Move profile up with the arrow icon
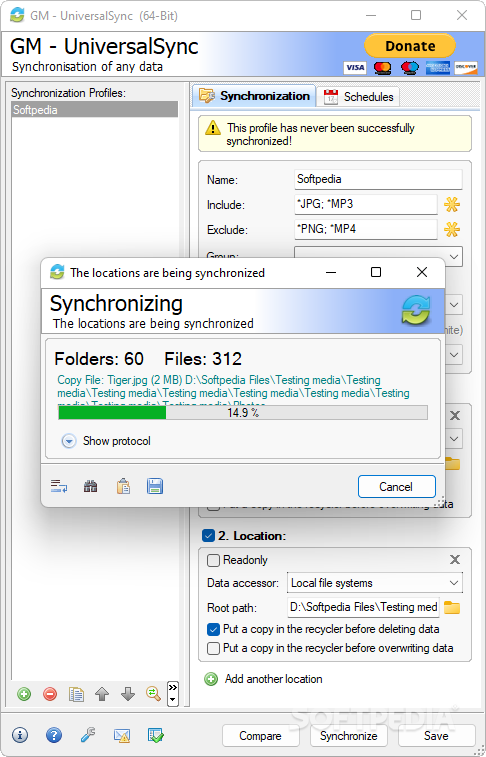 (x=102, y=694)
